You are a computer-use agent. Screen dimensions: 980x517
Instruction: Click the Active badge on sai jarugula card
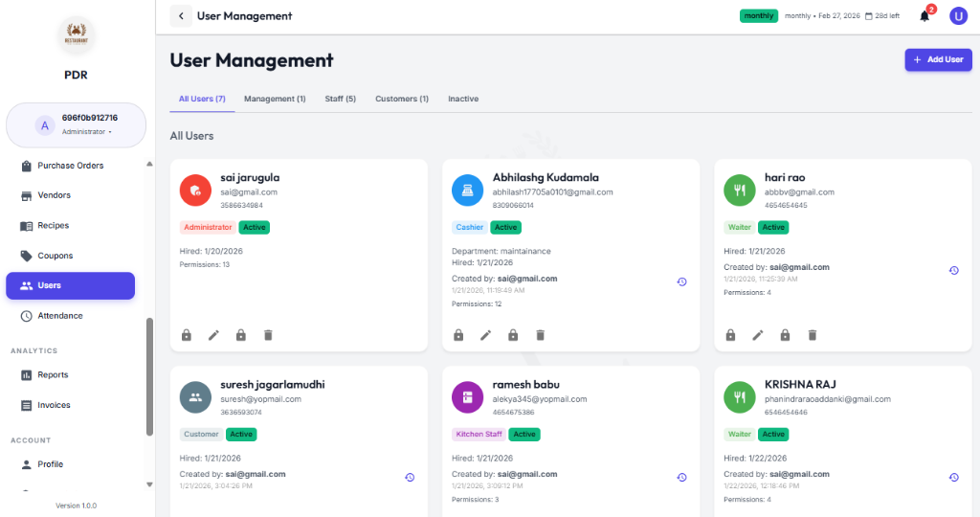pyautogui.click(x=254, y=228)
